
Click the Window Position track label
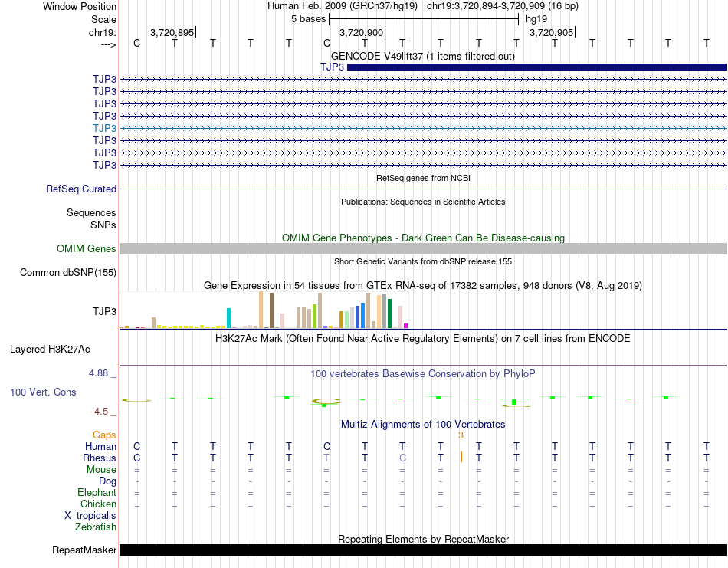(x=80, y=6)
